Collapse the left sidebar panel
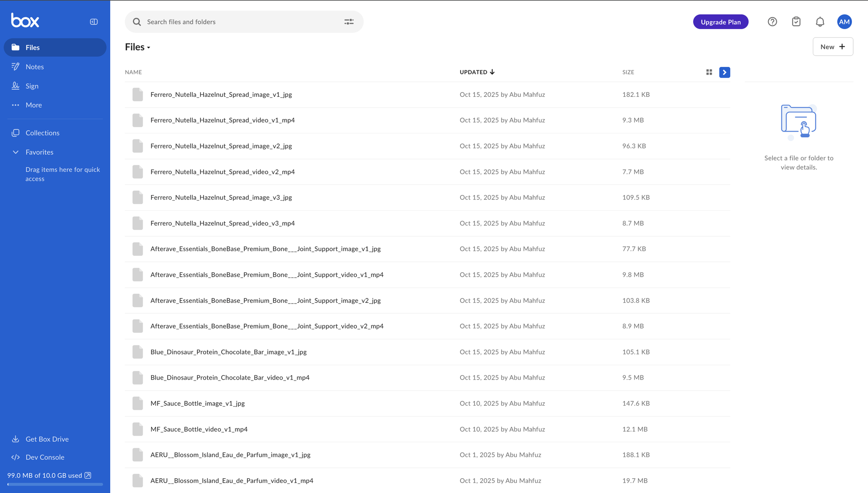The image size is (868, 493). point(94,22)
